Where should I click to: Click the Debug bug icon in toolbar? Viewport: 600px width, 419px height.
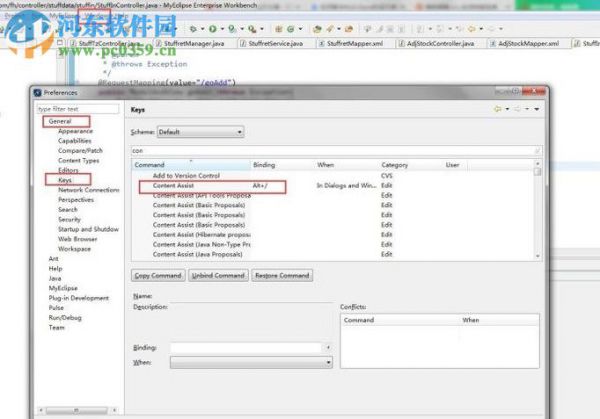pos(193,29)
